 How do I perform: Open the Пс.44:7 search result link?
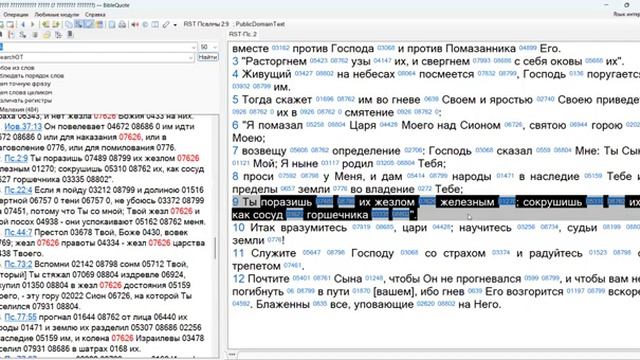tap(18, 233)
